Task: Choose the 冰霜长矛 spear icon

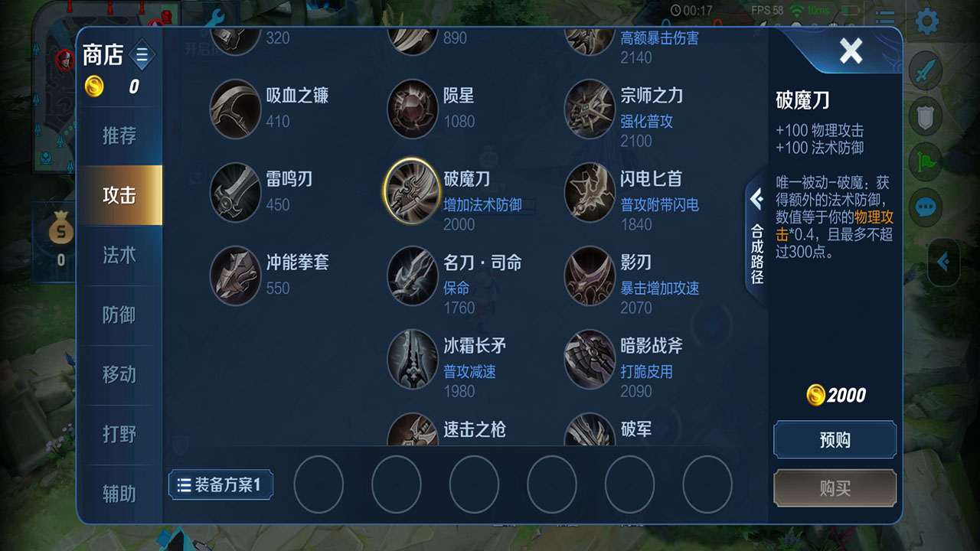Action: pos(413,359)
